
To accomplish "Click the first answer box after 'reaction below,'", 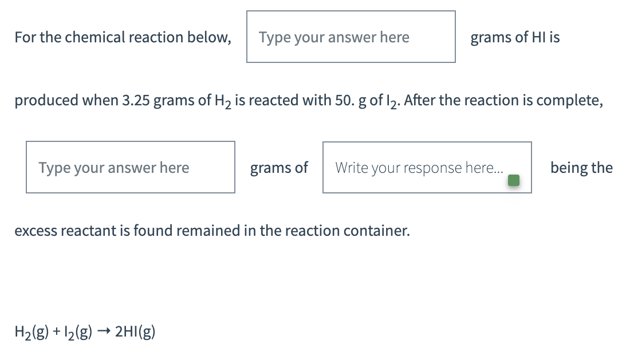I will pyautogui.click(x=351, y=37).
